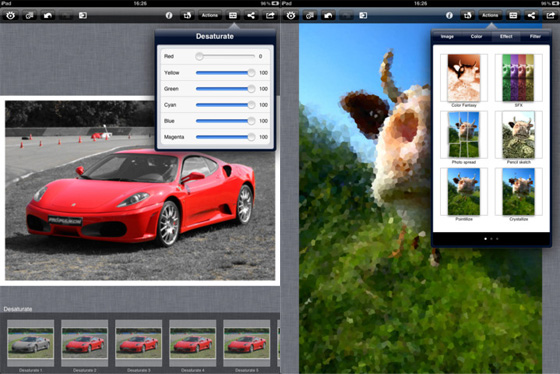Toggle adjustments panel icon on cow photo screen
The height and width of the screenshot is (374, 560).
pos(513,15)
